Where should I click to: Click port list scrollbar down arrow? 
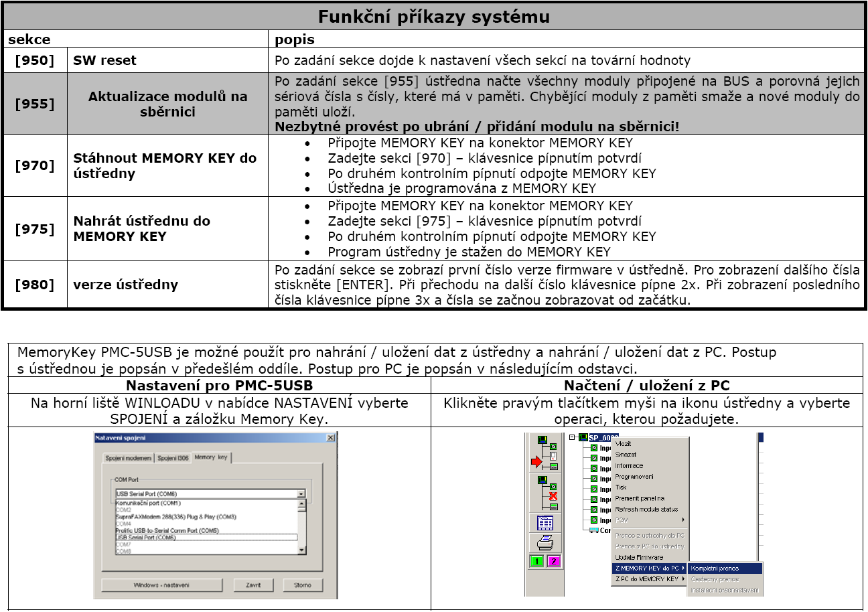click(301, 550)
